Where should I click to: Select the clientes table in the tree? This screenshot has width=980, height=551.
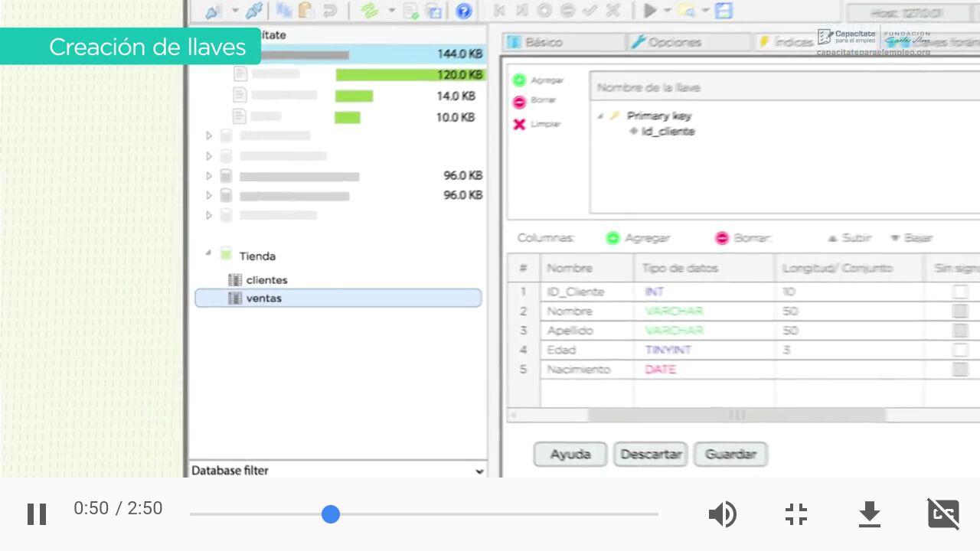tap(267, 280)
